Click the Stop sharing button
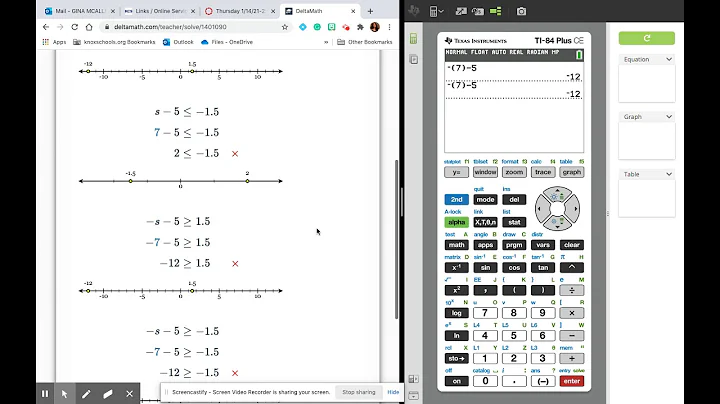The height and width of the screenshot is (404, 720). [x=359, y=392]
